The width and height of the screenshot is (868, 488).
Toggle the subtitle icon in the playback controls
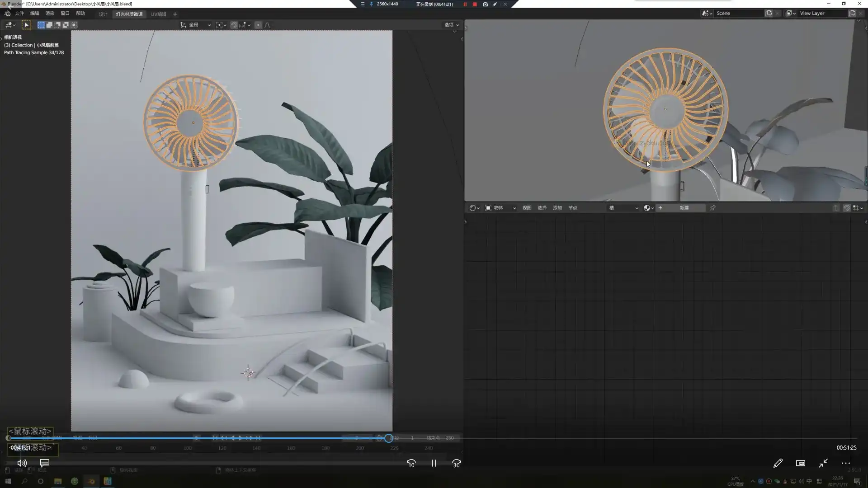tap(44, 463)
